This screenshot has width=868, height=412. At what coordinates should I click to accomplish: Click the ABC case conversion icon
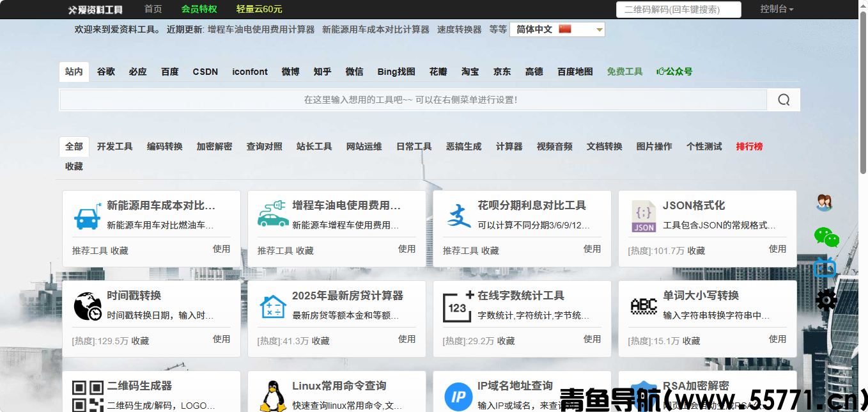point(644,306)
